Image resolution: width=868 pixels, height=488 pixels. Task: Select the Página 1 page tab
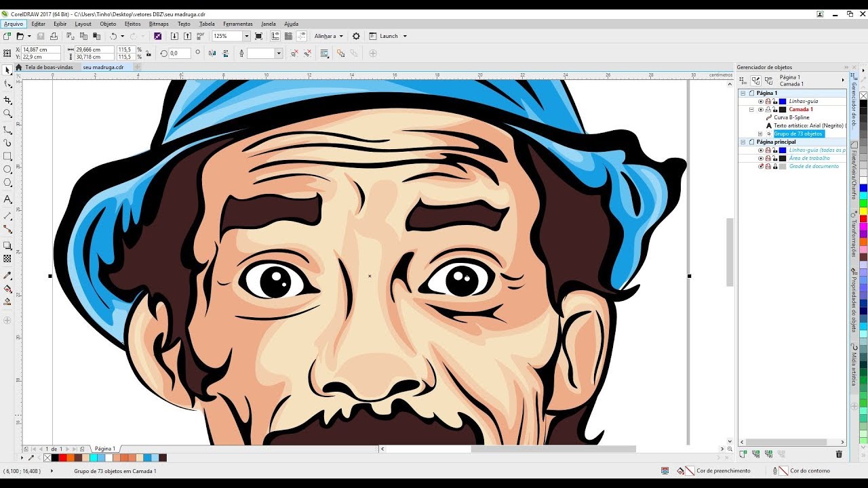pos(104,449)
